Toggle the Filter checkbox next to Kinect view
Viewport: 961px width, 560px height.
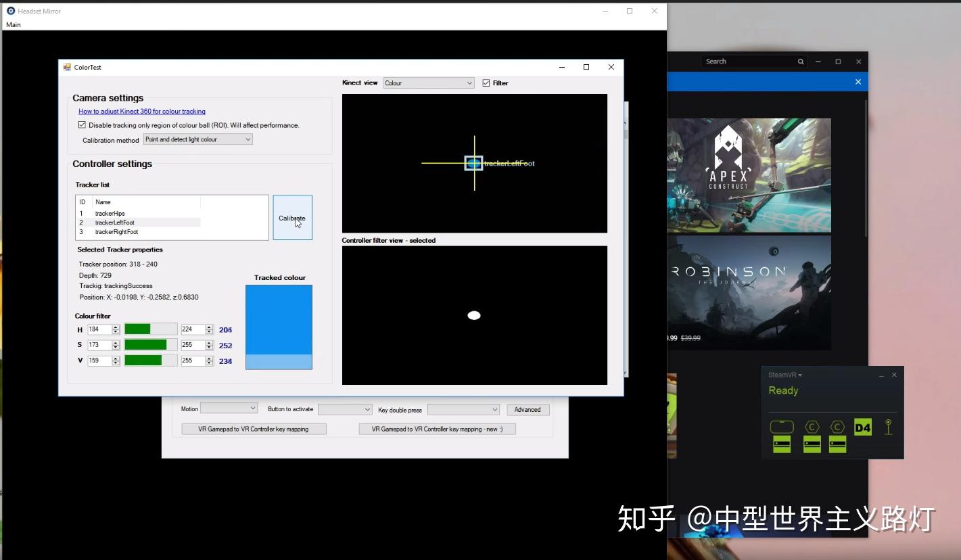coord(486,83)
